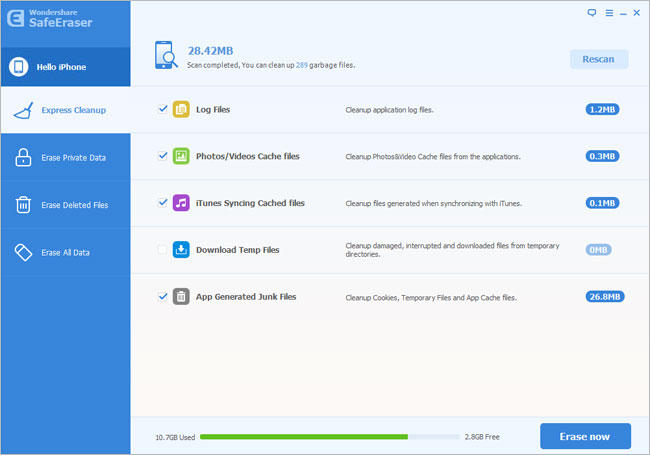Click the purple iTunes music note icon
650x455 pixels.
(x=181, y=203)
